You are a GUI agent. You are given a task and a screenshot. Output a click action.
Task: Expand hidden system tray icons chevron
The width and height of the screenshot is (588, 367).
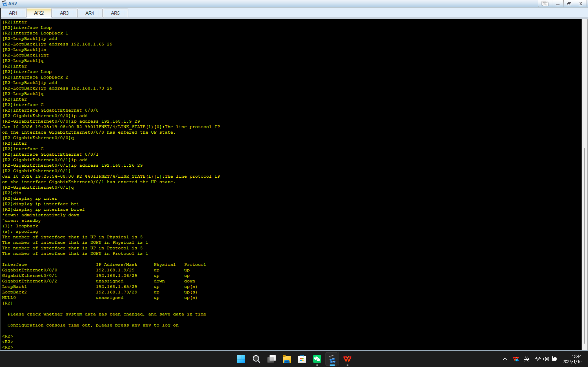[505, 359]
